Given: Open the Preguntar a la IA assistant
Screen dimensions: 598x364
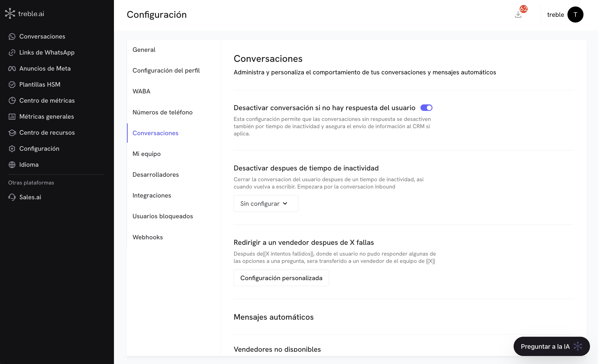Looking at the screenshot, I should click(x=551, y=346).
